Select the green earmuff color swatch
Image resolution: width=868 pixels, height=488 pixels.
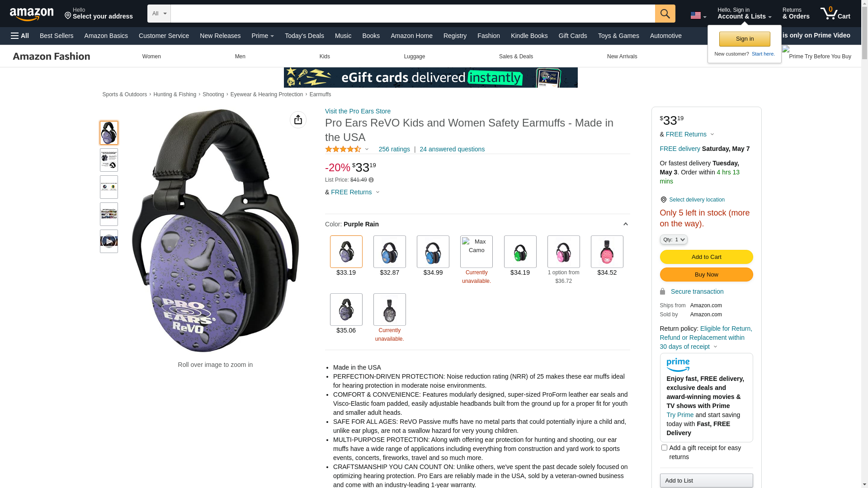[520, 252]
